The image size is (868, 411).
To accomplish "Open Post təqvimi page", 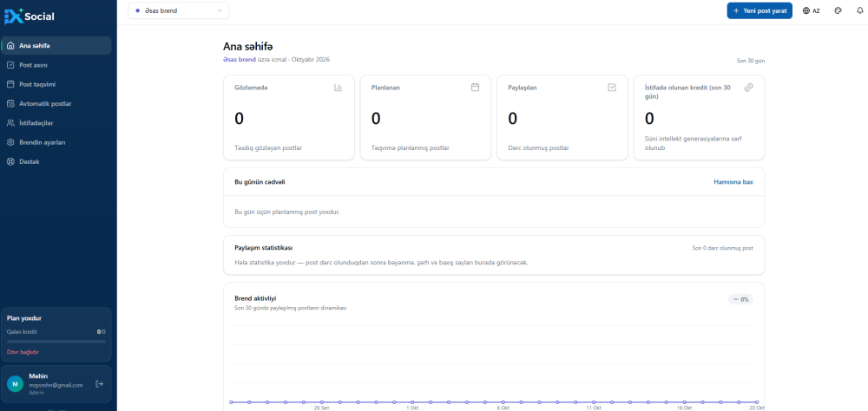I will pos(56,85).
